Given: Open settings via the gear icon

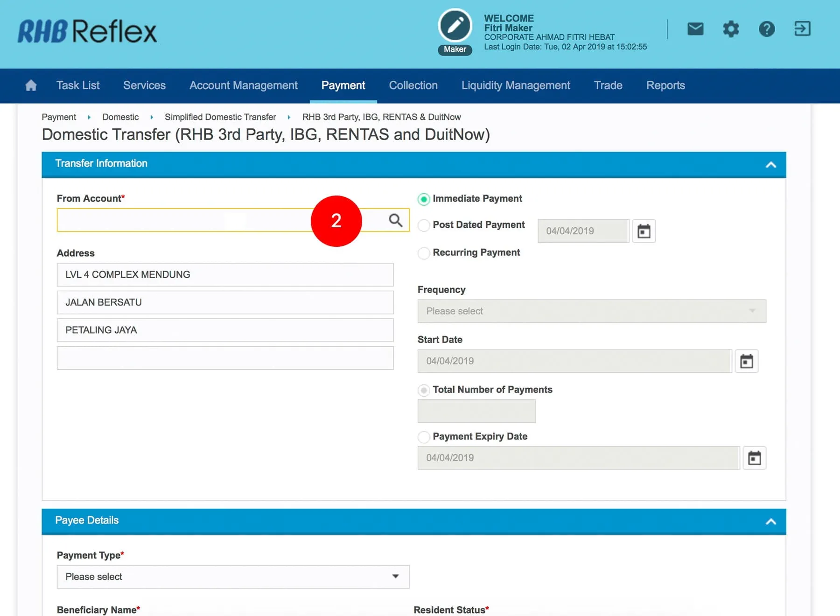Looking at the screenshot, I should pos(731,29).
